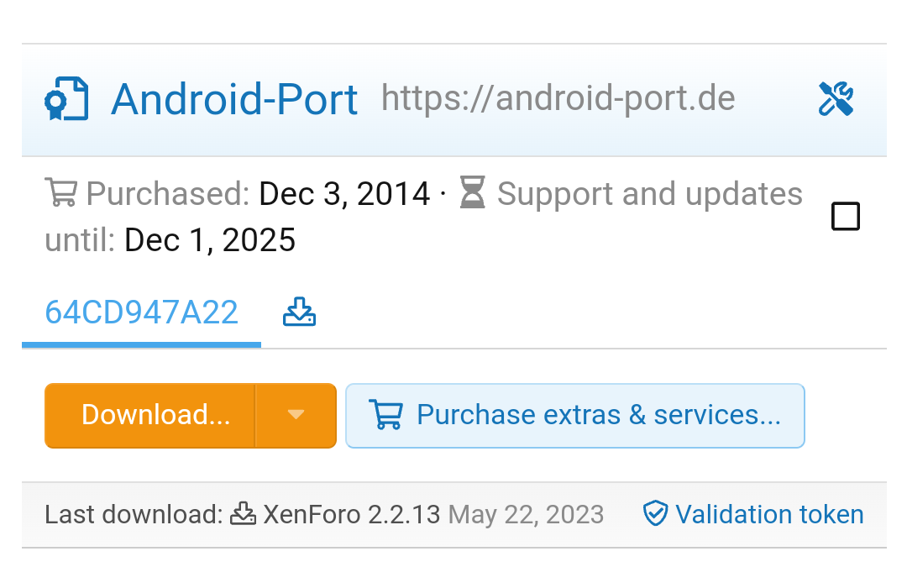907x588 pixels.
Task: Click the license certificate icon beside Android-Port
Action: (x=66, y=99)
